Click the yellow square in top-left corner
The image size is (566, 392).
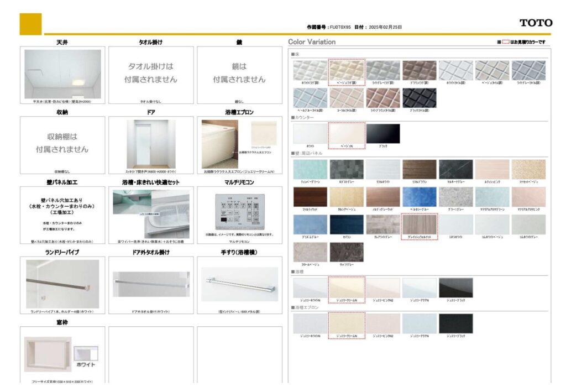click(x=30, y=24)
